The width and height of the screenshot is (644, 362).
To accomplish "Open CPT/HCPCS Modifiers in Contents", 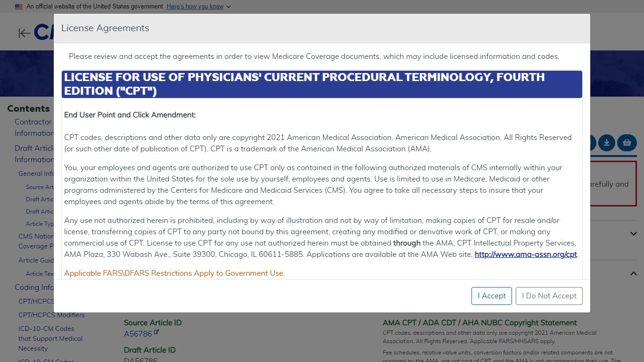I will click(51, 315).
